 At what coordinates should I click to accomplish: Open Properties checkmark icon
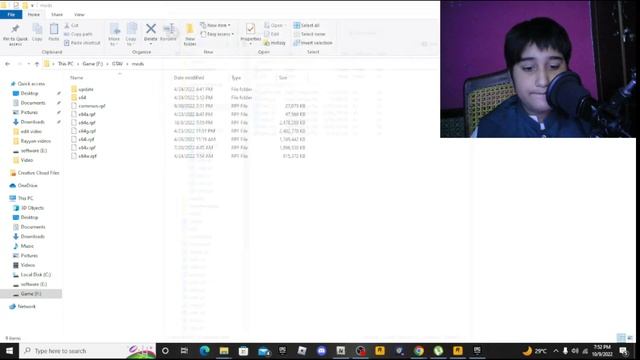click(x=250, y=29)
